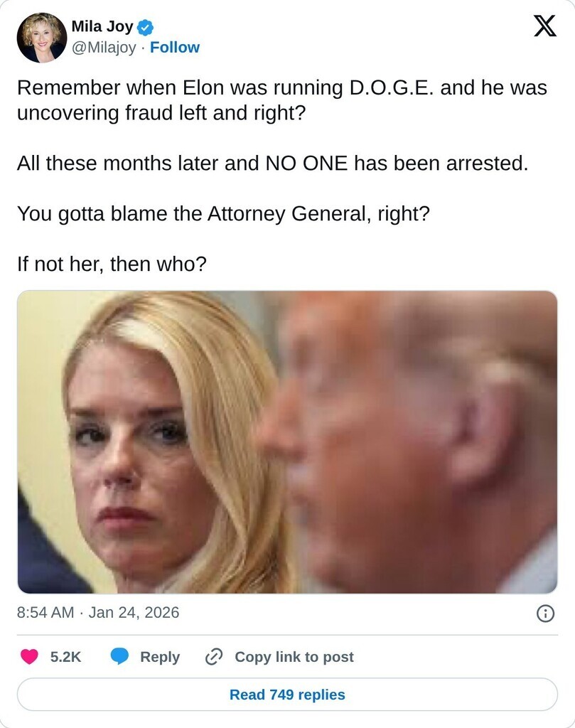Click the Mila Joy display name

(x=102, y=26)
